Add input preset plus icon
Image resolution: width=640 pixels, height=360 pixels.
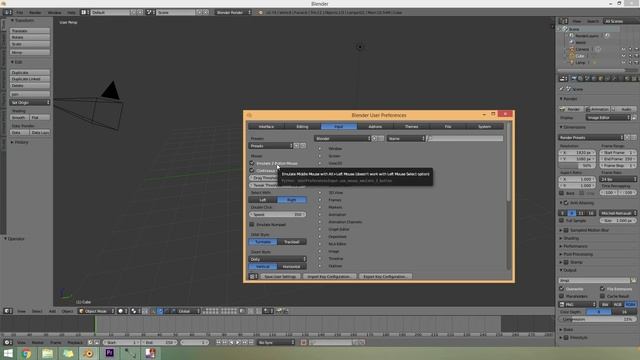click(297, 146)
